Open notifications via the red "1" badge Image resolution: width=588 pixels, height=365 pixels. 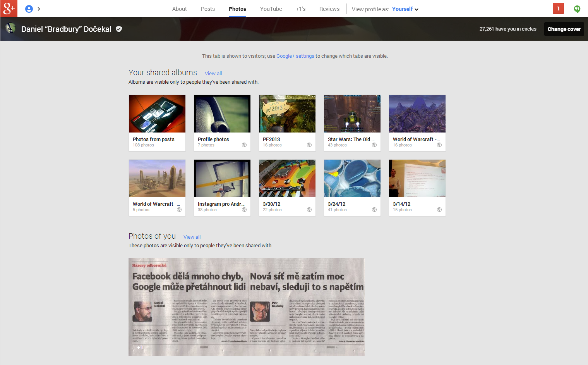click(x=558, y=8)
